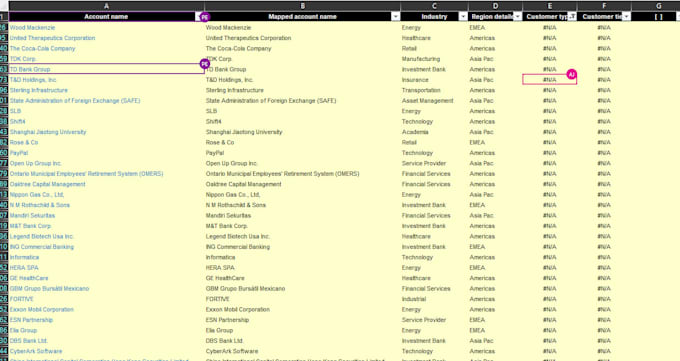Screen dimensions: 680x361
Task: Open the OMERS retirement system link in column A
Action: tap(86, 174)
